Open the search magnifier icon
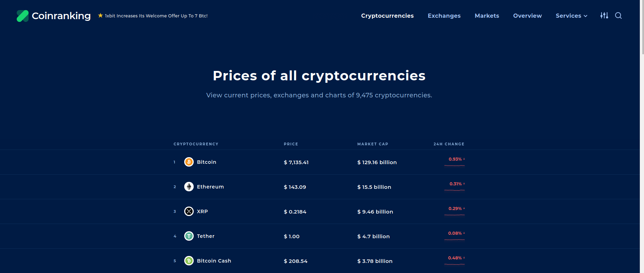The height and width of the screenshot is (273, 644). tap(618, 16)
